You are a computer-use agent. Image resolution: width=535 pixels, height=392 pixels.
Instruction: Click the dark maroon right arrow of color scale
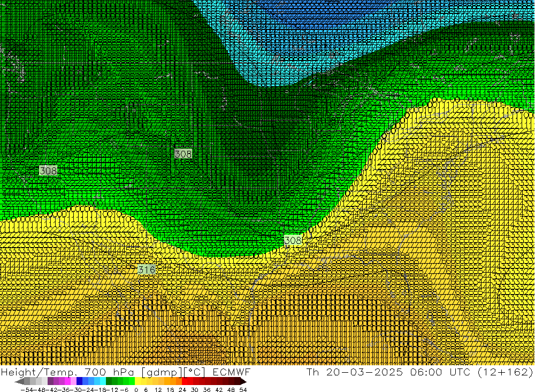(243, 381)
